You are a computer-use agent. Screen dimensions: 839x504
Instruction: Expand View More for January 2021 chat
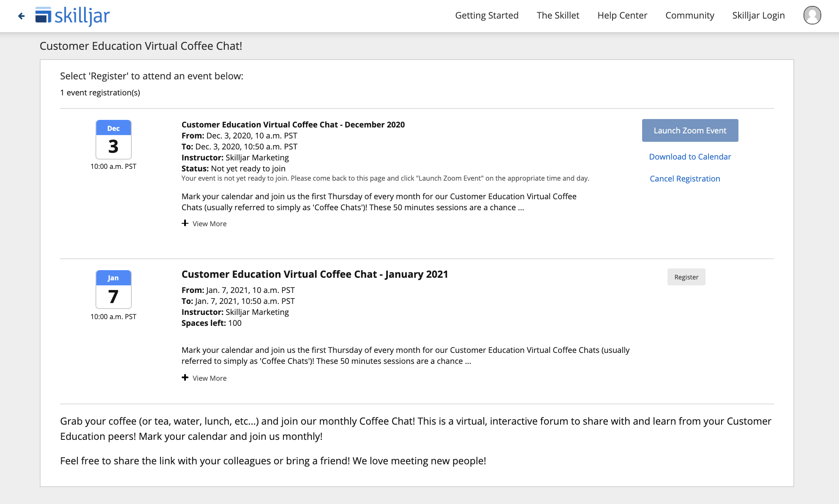tap(209, 378)
